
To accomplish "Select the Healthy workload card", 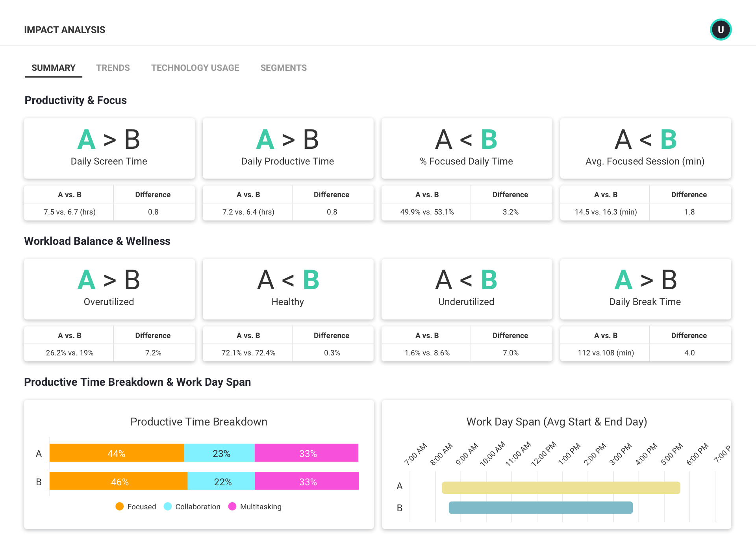I will click(x=288, y=289).
